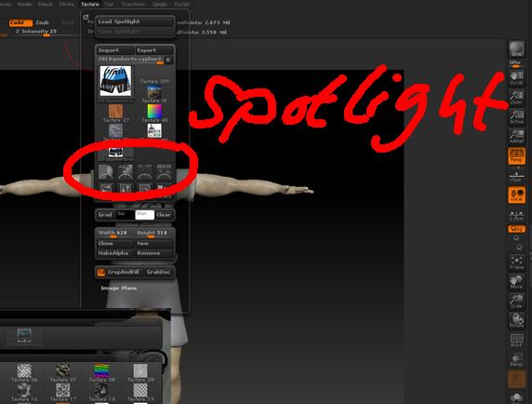Click the MakeAlpha button
The width and height of the screenshot is (532, 404).
point(115,253)
